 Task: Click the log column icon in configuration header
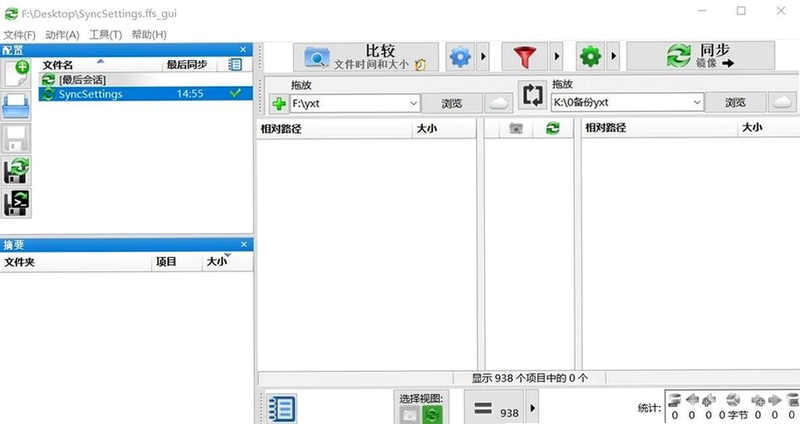(235, 65)
